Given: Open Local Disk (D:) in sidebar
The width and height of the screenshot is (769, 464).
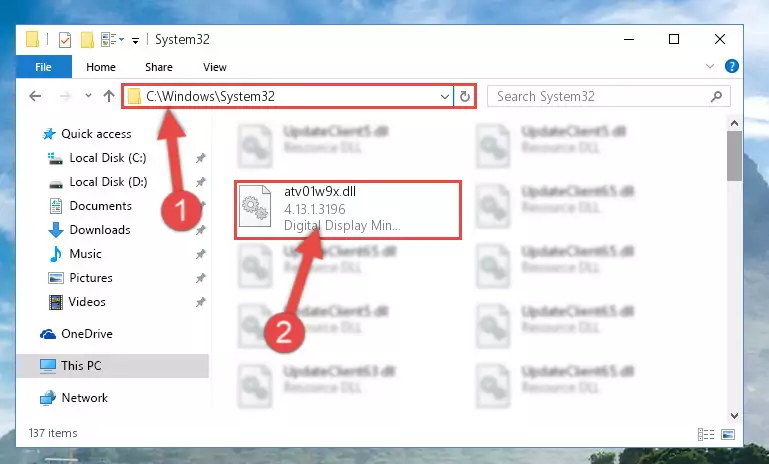Looking at the screenshot, I should point(108,182).
